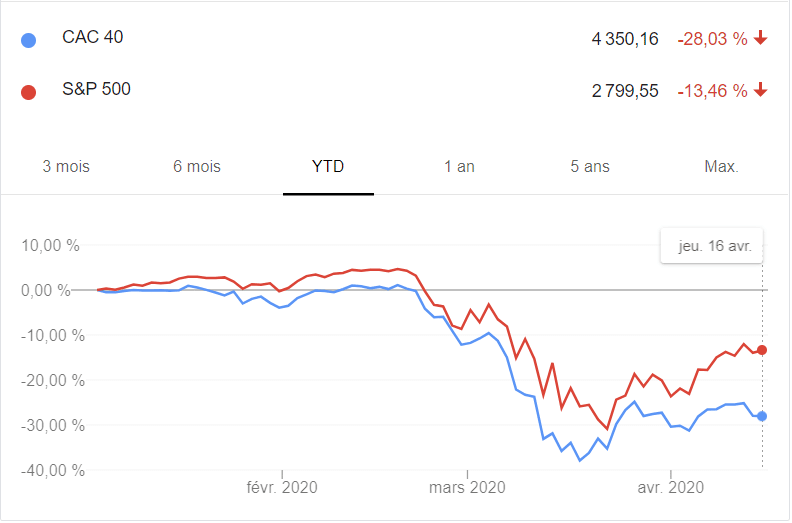Click the red down arrow beside -28,03 %

[x=761, y=39]
